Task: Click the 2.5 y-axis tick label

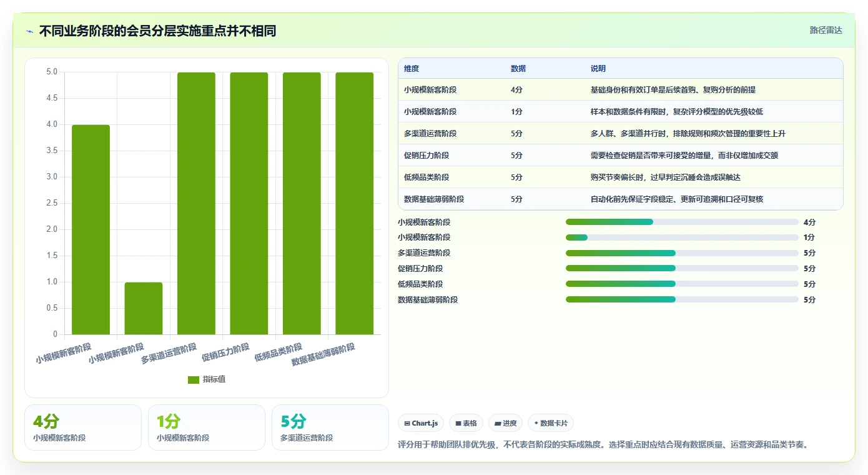Action: pyautogui.click(x=52, y=203)
